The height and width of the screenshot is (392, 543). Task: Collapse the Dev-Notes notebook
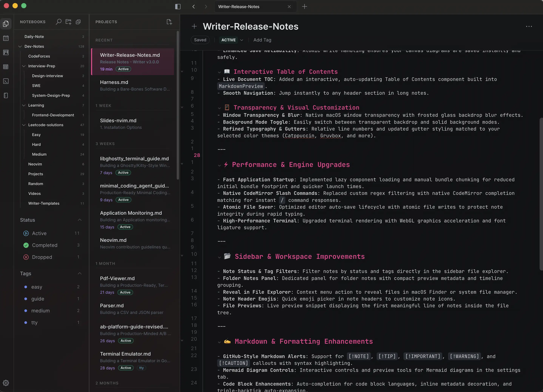tap(20, 46)
